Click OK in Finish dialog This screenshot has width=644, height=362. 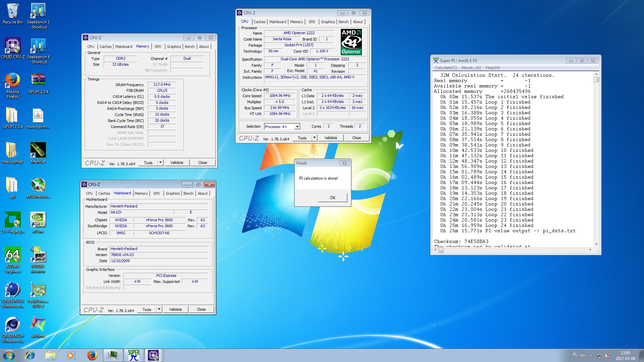click(332, 198)
